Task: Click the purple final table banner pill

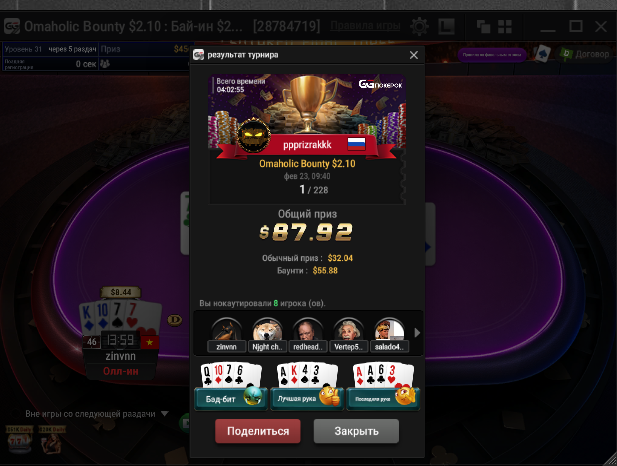Action: click(492, 55)
